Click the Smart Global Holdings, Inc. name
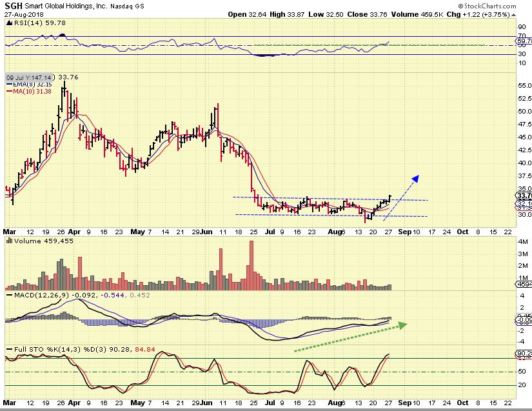 66,6
